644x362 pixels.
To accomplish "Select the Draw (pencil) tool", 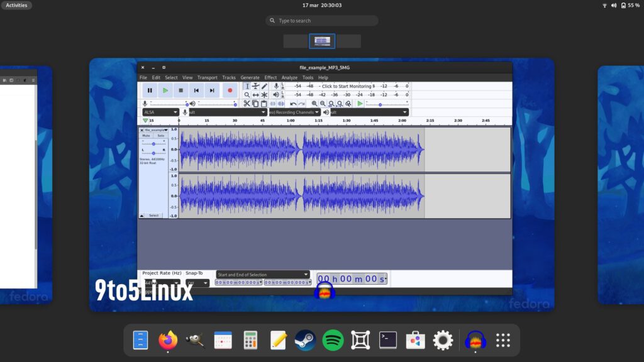I will point(265,86).
